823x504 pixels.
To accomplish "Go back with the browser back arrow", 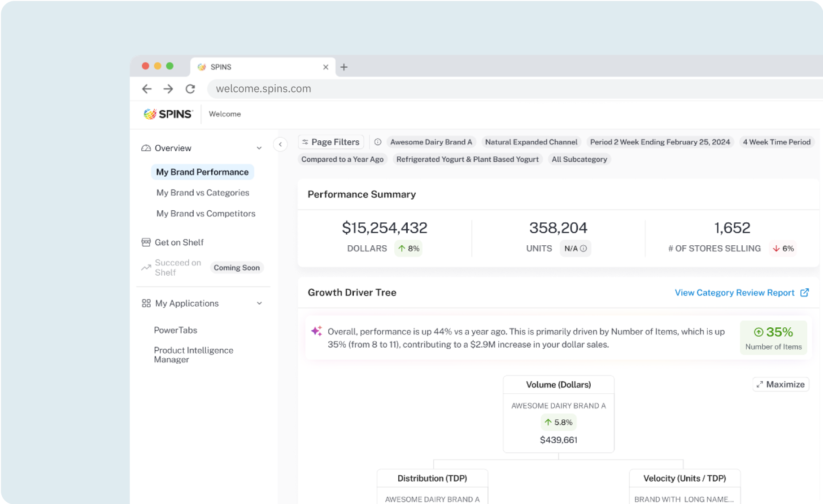I will [x=147, y=89].
